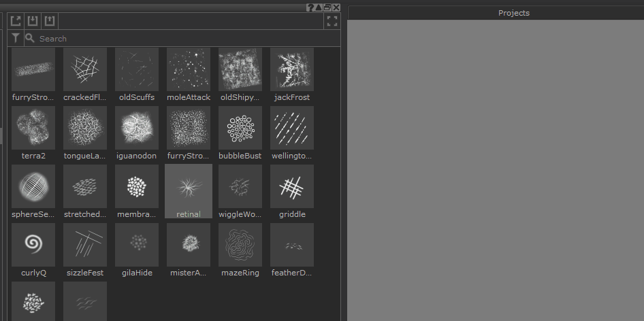Open the panel help question mark
This screenshot has width=644, height=321.
pos(310,7)
